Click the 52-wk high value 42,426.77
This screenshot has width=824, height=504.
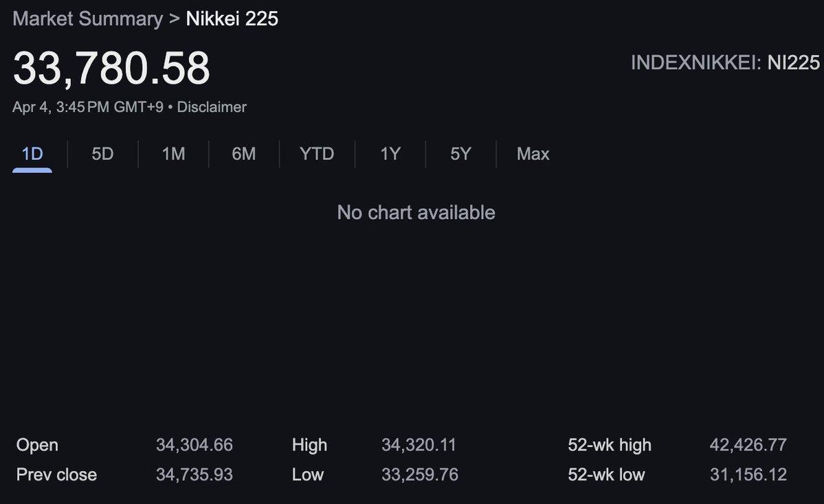(x=748, y=445)
